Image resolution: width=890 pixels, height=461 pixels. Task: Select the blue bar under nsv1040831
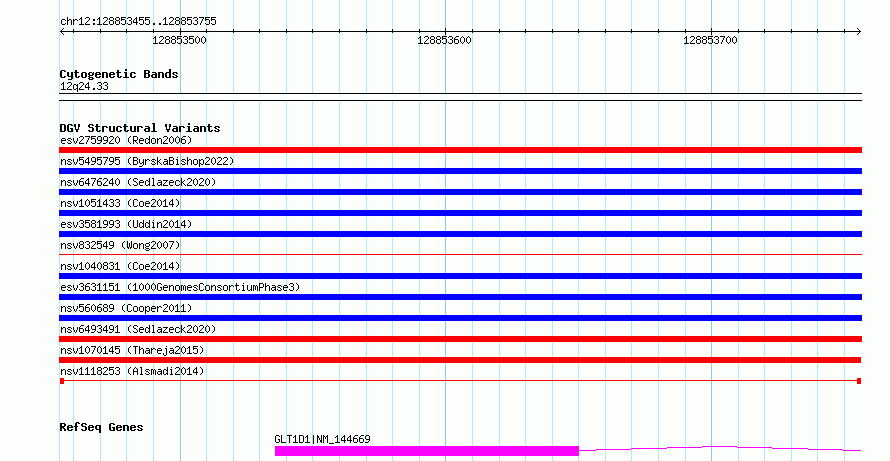coord(460,276)
